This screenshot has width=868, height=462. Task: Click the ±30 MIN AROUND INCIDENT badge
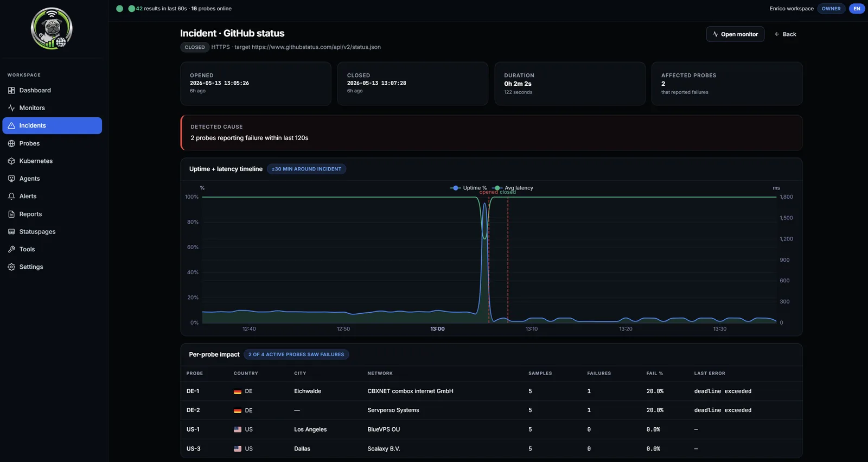click(307, 169)
